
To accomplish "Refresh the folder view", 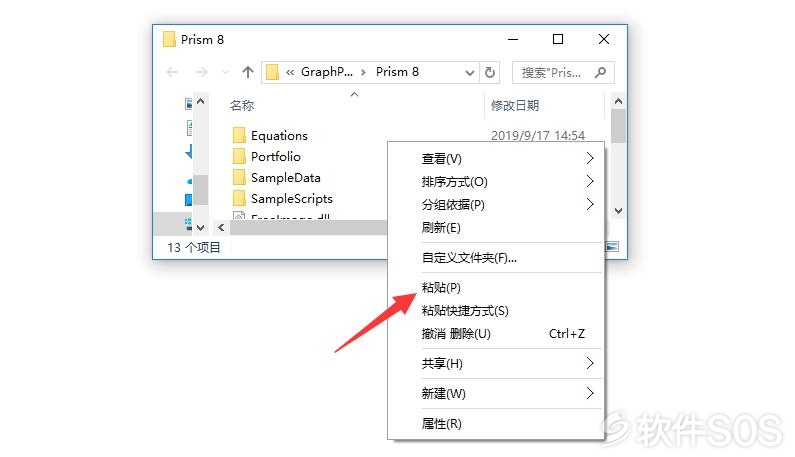I will click(490, 73).
